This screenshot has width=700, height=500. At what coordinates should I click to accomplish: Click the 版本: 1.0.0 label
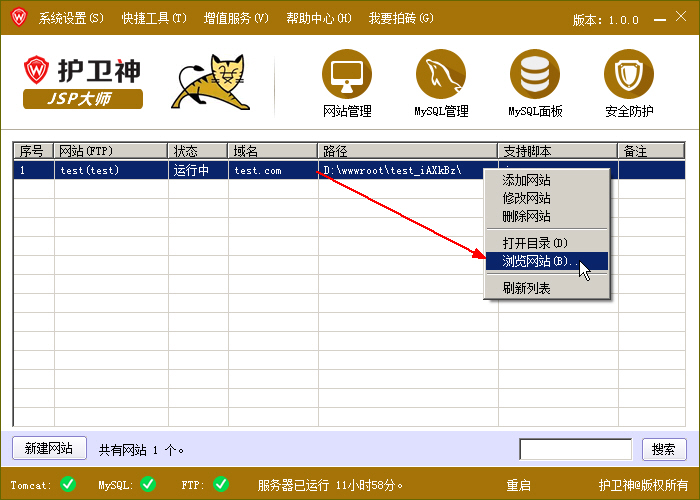coord(606,20)
